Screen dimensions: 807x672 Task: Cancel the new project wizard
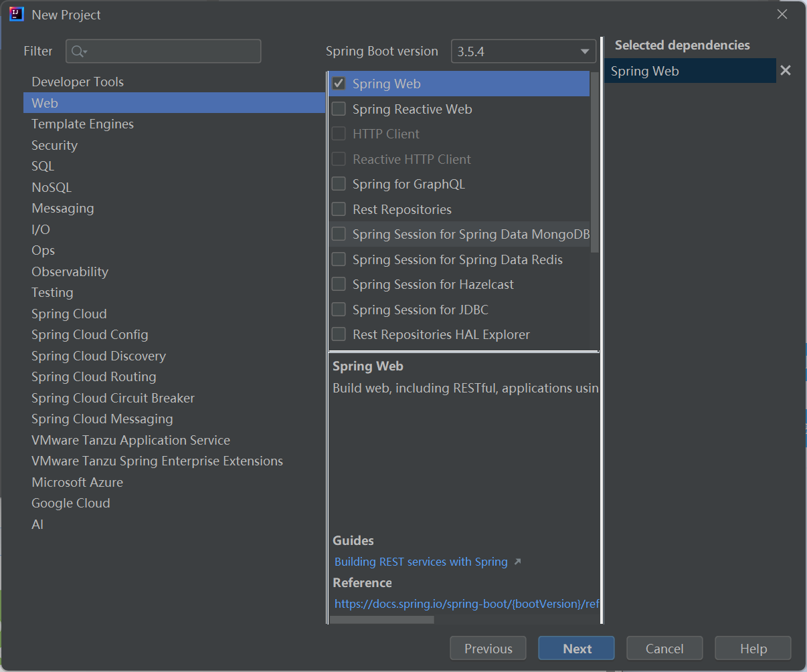[664, 649]
